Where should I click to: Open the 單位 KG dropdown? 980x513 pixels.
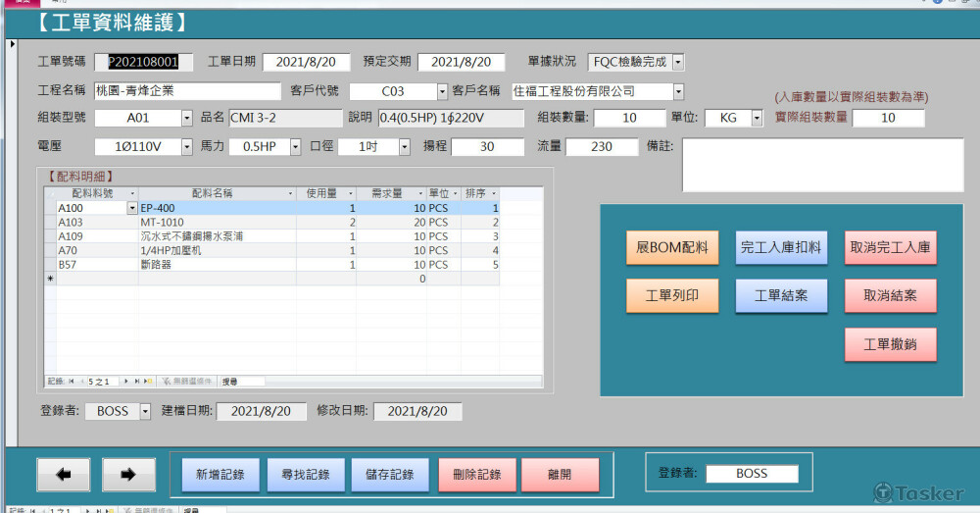[x=757, y=118]
